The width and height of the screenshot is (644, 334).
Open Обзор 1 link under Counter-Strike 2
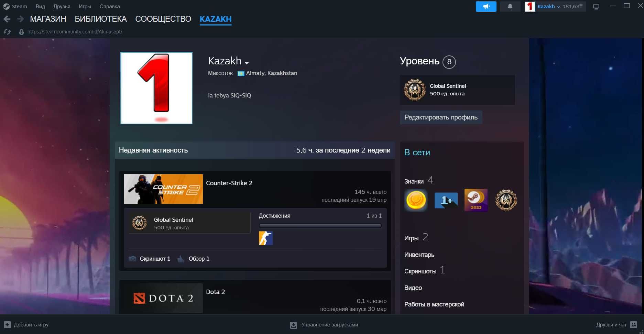pyautogui.click(x=199, y=259)
